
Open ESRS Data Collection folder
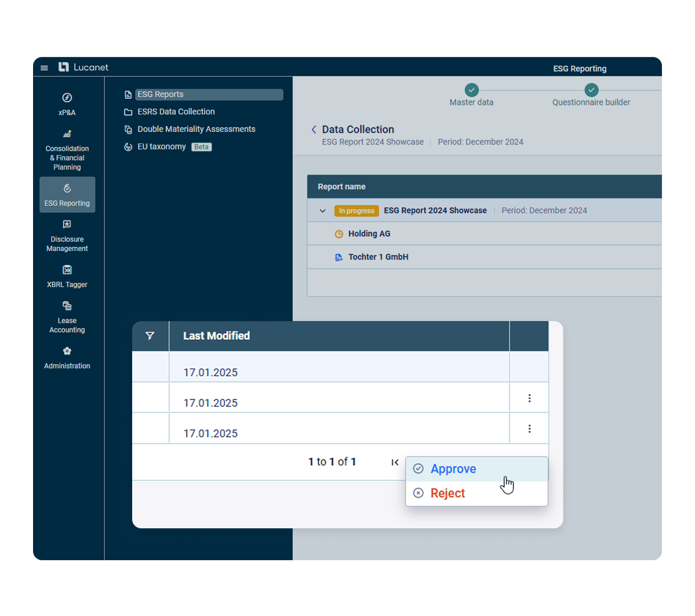coord(175,112)
